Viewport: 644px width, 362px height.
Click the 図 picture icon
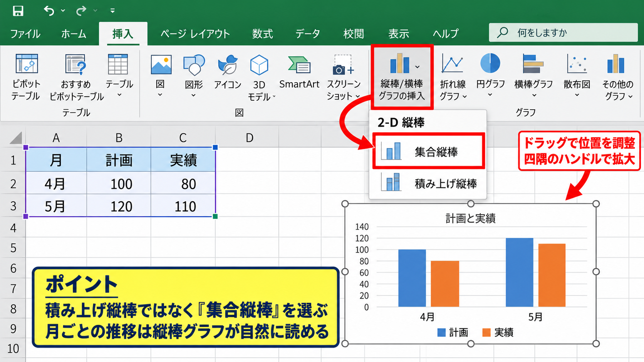click(x=161, y=64)
